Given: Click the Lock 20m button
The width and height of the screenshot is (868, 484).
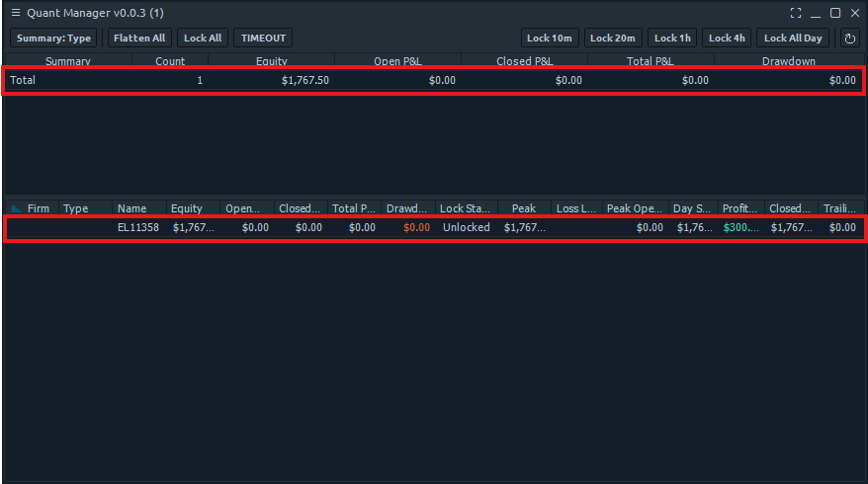Looking at the screenshot, I should pos(613,39).
